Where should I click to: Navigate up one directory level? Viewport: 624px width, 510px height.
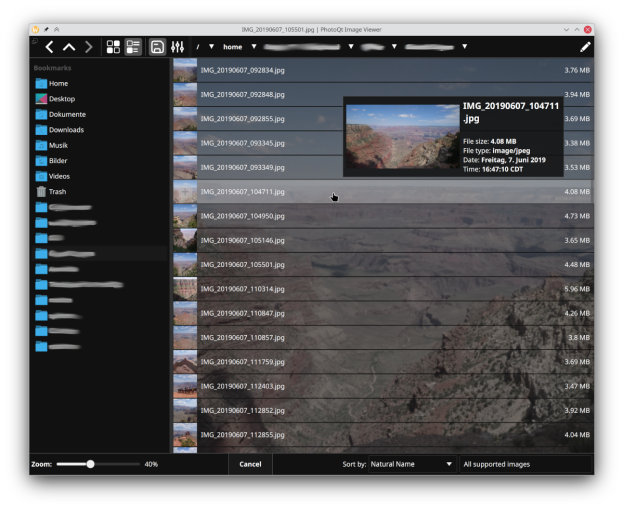(x=69, y=47)
